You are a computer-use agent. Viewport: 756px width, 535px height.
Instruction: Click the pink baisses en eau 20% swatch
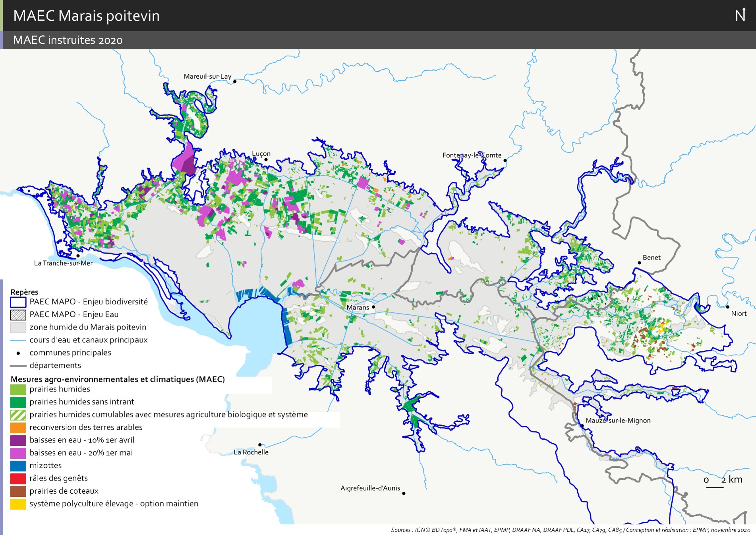[18, 453]
